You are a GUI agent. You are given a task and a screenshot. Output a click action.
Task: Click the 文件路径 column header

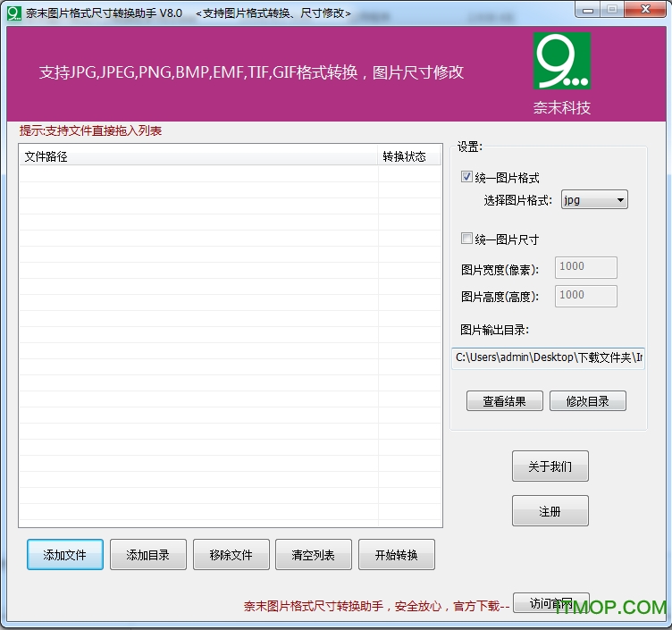click(198, 157)
